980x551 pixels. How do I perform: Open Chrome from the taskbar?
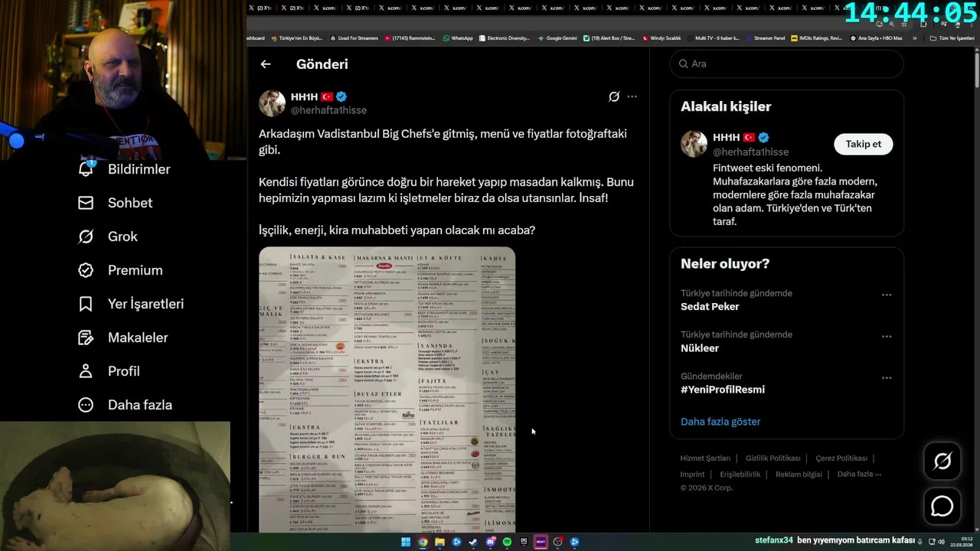[423, 542]
